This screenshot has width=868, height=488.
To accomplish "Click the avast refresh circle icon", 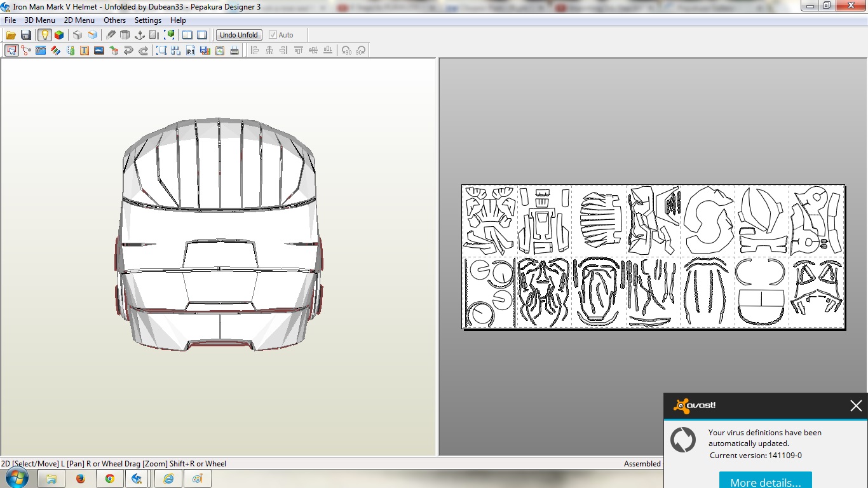I will [x=683, y=440].
